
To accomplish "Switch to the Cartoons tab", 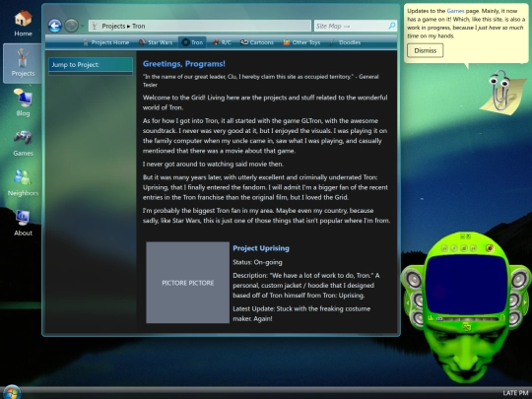I will pos(257,42).
